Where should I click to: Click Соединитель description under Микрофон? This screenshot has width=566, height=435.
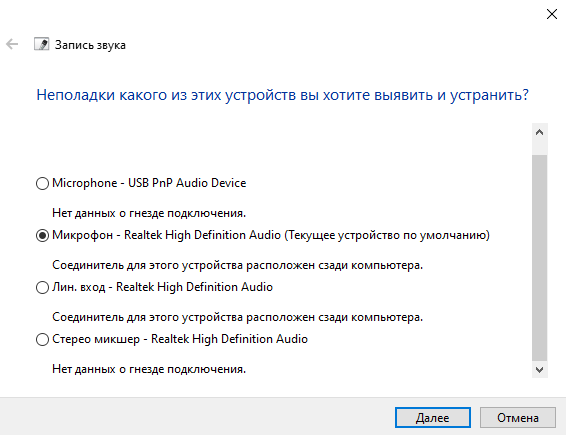(238, 265)
